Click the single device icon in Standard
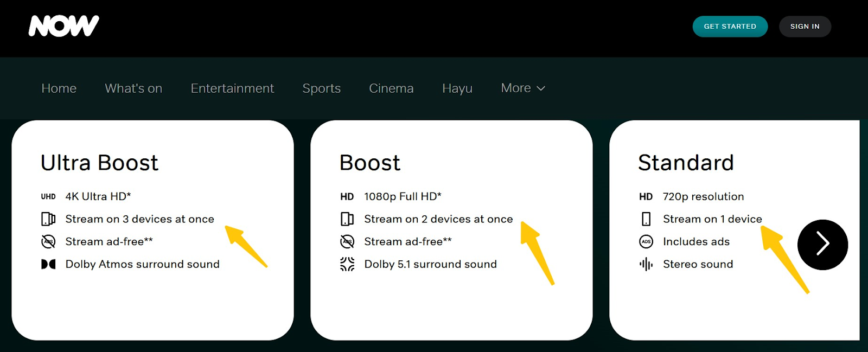This screenshot has width=868, height=352. pyautogui.click(x=646, y=219)
